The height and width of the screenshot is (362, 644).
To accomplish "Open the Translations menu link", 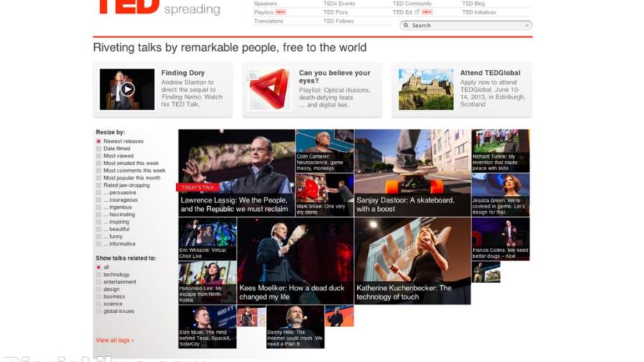I will (268, 21).
